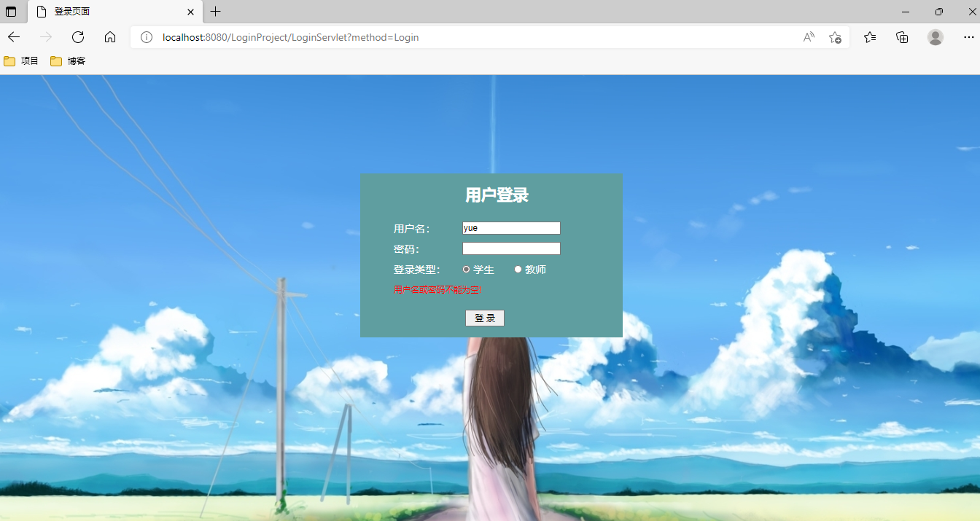Open the 博客 bookmarks folder
The height and width of the screenshot is (521, 980).
pyautogui.click(x=68, y=61)
